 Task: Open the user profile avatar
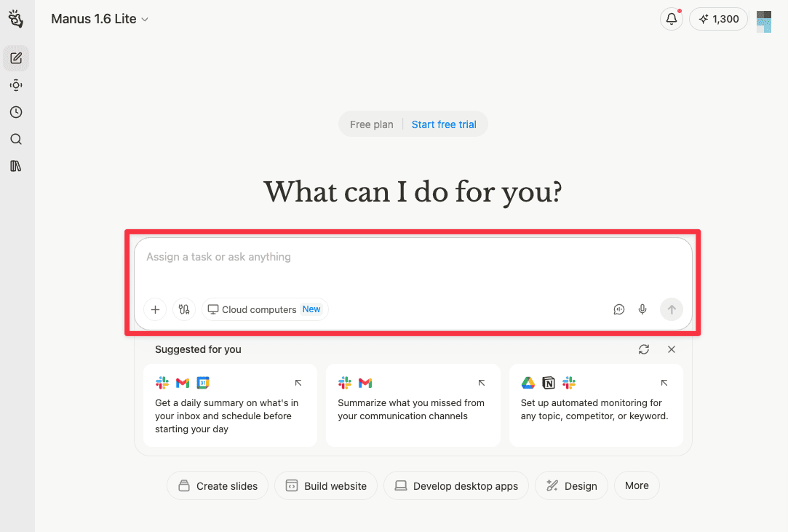(764, 22)
